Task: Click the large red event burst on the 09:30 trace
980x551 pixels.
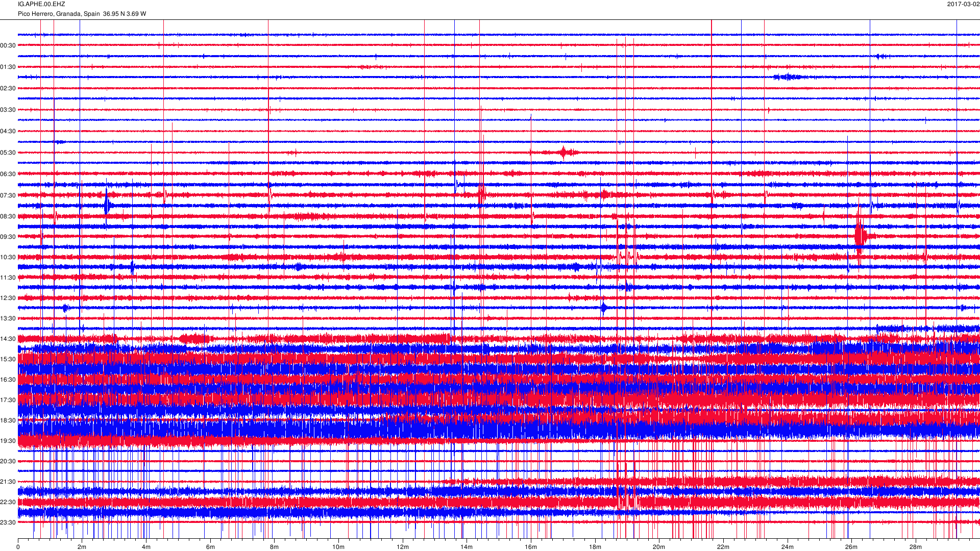Action: (x=861, y=236)
